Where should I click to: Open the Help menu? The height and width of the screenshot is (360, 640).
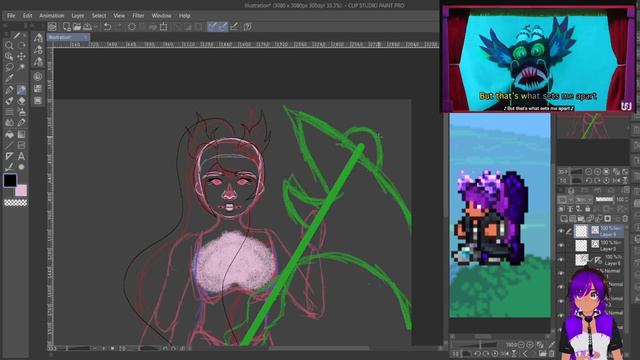click(x=184, y=16)
